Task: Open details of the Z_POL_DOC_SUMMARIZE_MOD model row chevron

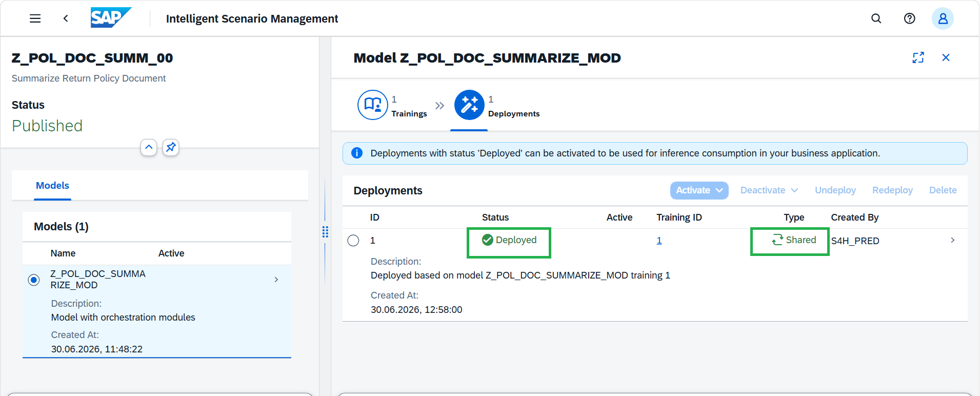Action: click(276, 280)
